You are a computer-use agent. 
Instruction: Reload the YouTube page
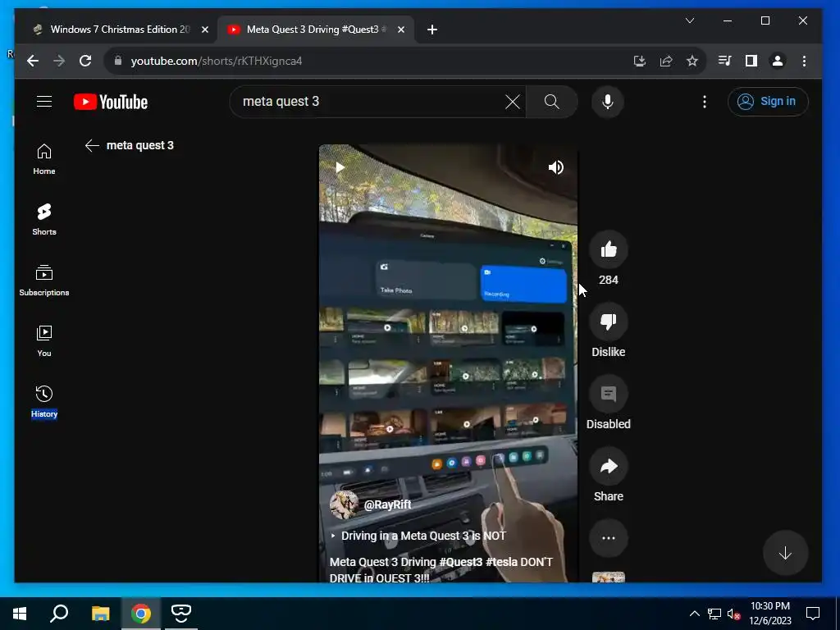[x=85, y=61]
